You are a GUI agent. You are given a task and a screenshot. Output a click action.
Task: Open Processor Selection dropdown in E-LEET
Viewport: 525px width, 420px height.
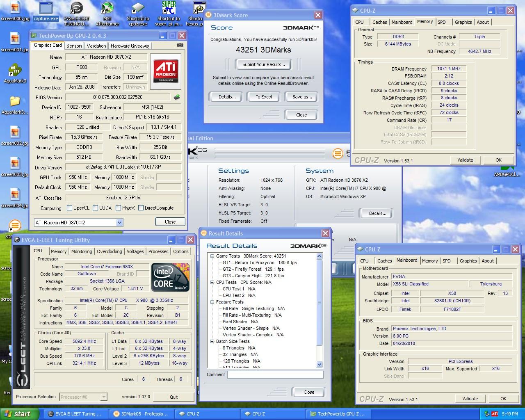pos(104,397)
